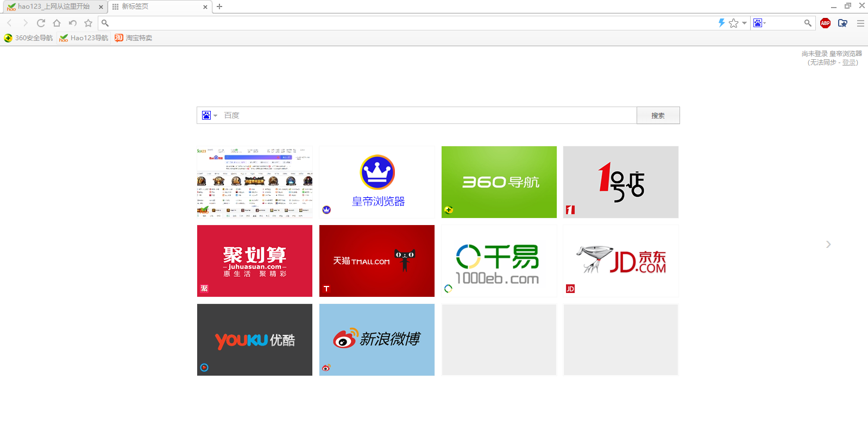868x436 pixels.
Task: Open the 新浪微博 tile
Action: (x=377, y=340)
